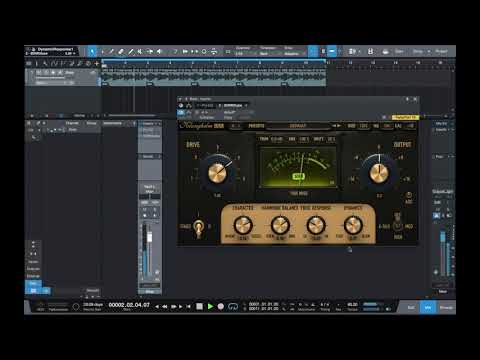
Task: Open the Project page button
Action: pyautogui.click(x=441, y=51)
